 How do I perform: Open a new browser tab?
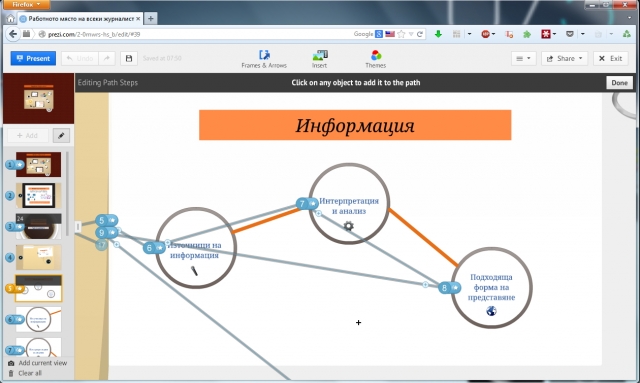point(151,18)
